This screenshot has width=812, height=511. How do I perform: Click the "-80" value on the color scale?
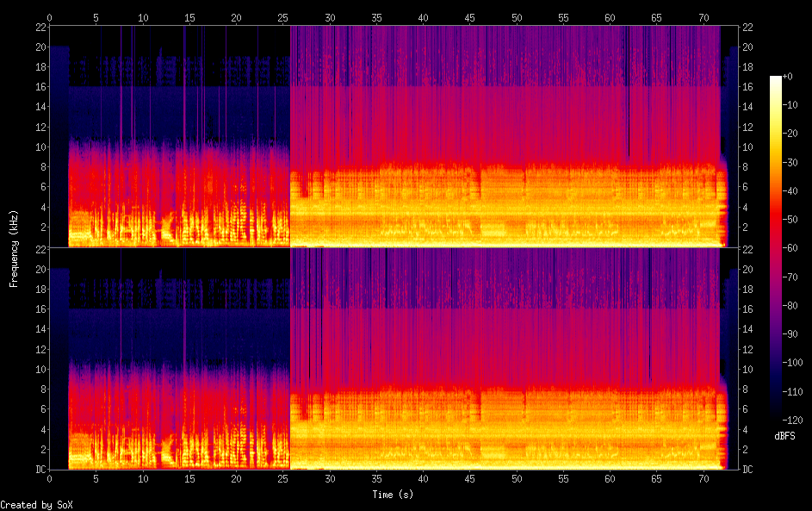[790, 305]
